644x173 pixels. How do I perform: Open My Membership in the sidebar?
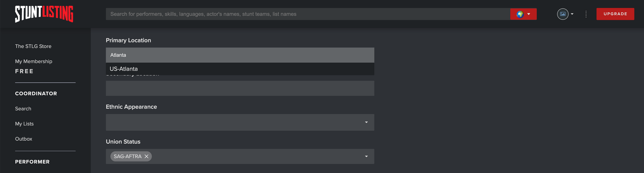pyautogui.click(x=33, y=61)
